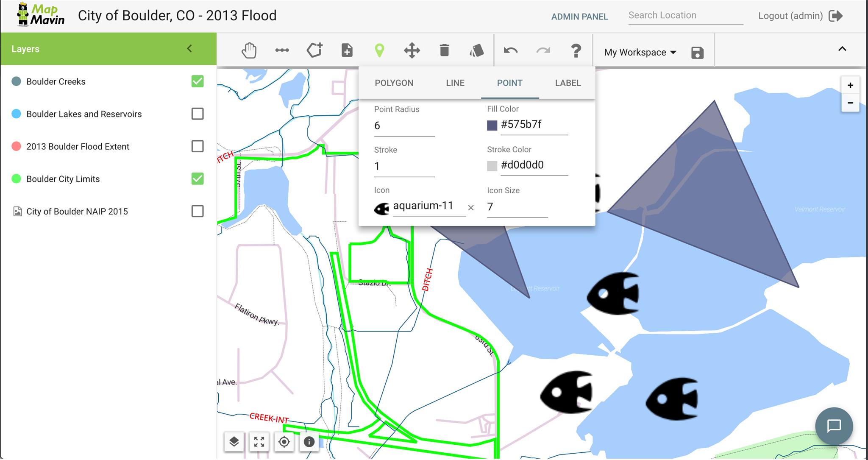Enable the Boulder Lakes and Reservoirs layer

click(197, 114)
